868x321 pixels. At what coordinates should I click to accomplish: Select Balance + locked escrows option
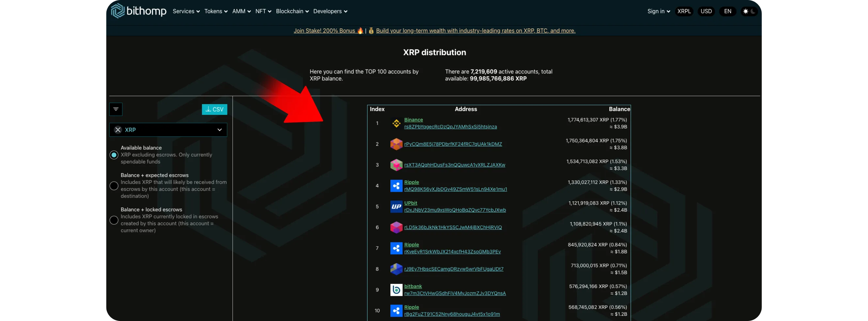point(114,220)
